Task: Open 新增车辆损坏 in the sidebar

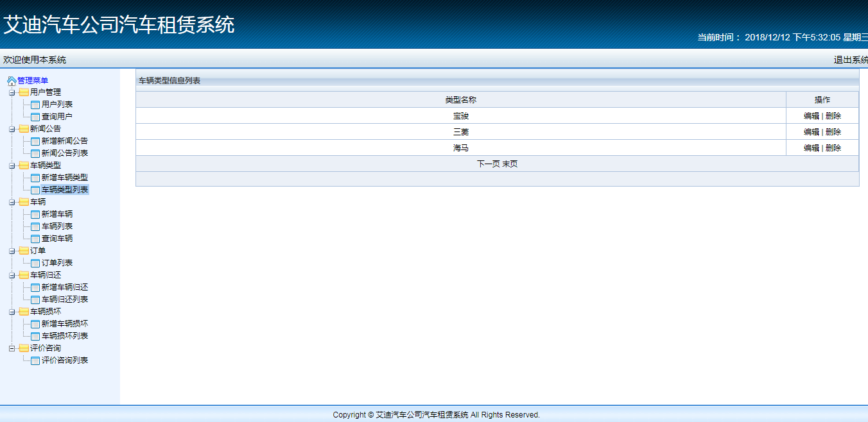Action: pos(65,324)
